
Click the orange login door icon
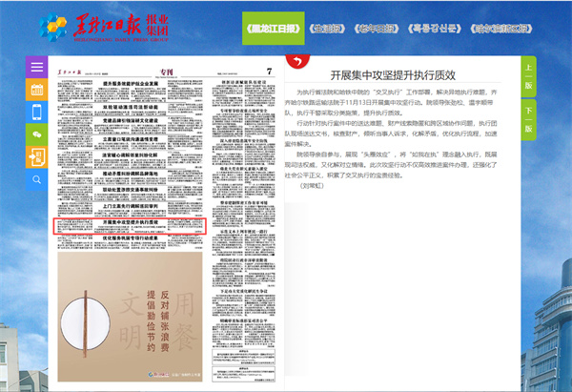[x=37, y=157]
